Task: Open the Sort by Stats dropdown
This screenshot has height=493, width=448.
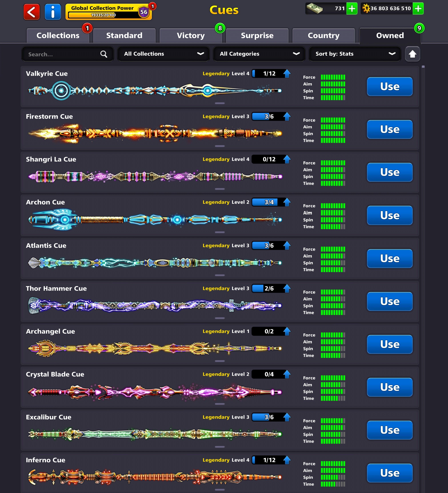Action: click(x=355, y=54)
